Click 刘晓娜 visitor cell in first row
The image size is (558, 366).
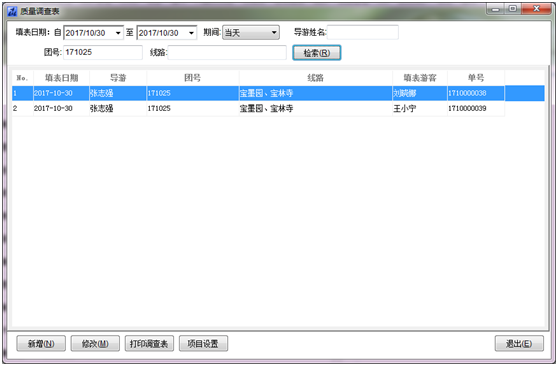pyautogui.click(x=420, y=93)
